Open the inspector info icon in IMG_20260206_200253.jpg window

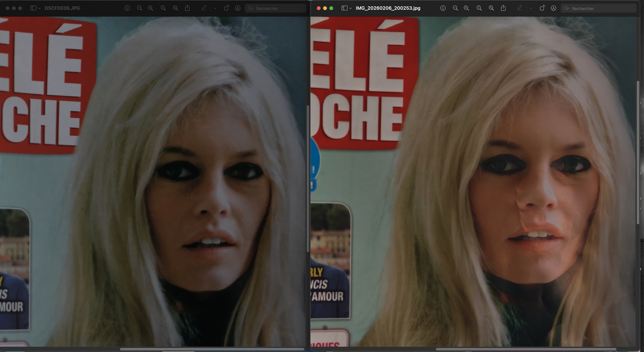click(443, 8)
